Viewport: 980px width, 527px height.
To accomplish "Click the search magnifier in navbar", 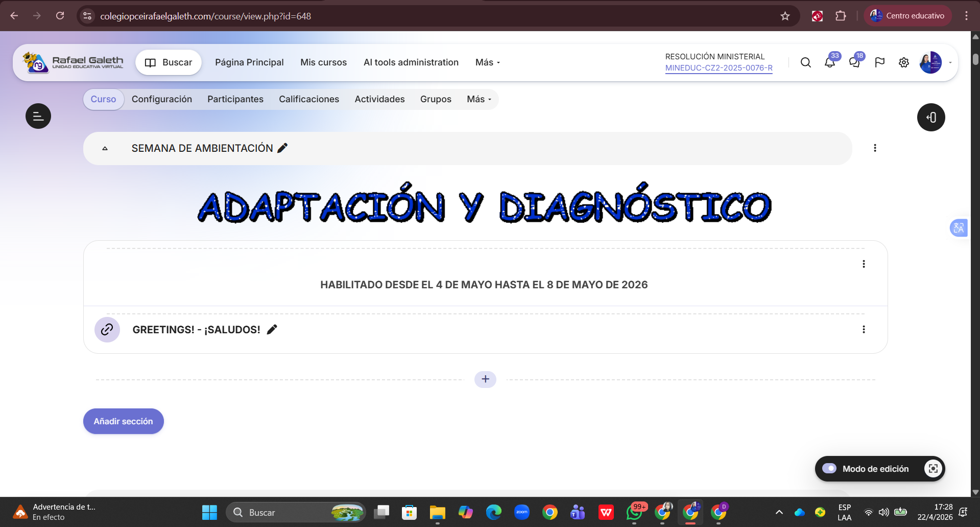I will tap(805, 62).
